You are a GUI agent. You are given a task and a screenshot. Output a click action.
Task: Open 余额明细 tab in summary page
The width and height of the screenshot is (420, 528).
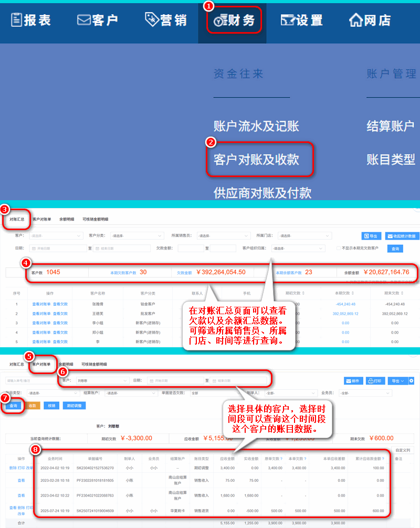67,219
